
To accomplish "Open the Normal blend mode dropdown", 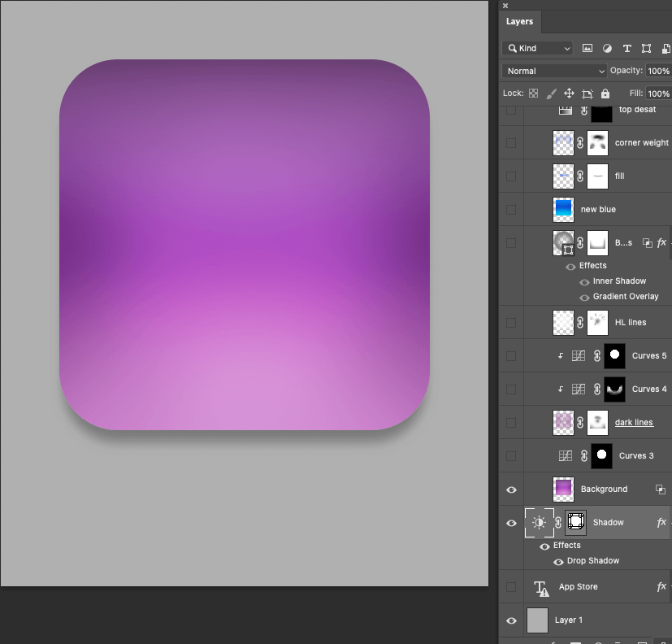I will pos(554,72).
